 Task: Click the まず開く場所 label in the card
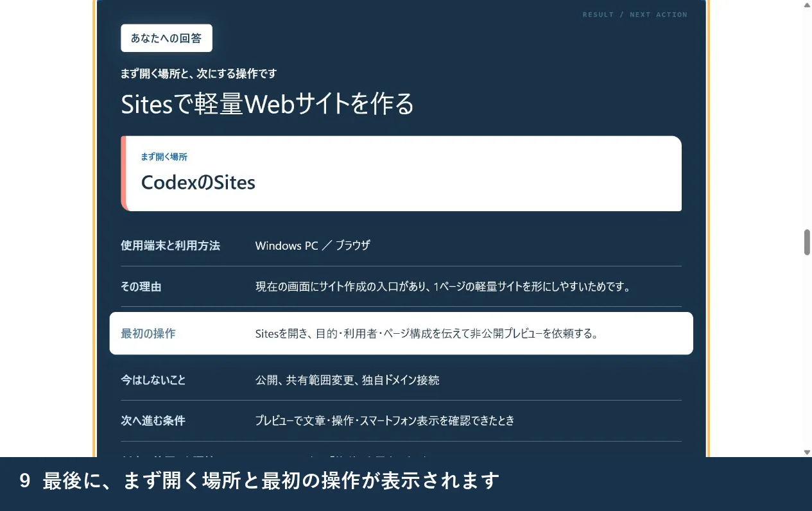tap(164, 157)
